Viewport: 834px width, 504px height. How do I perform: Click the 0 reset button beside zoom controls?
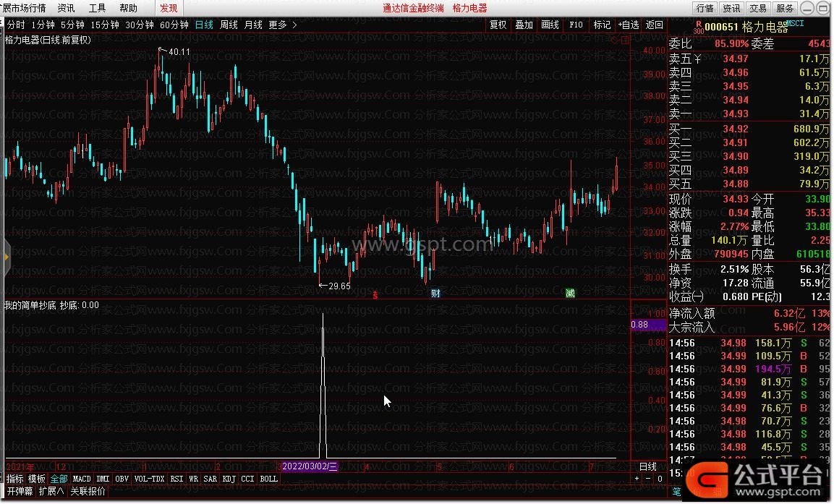660,479
